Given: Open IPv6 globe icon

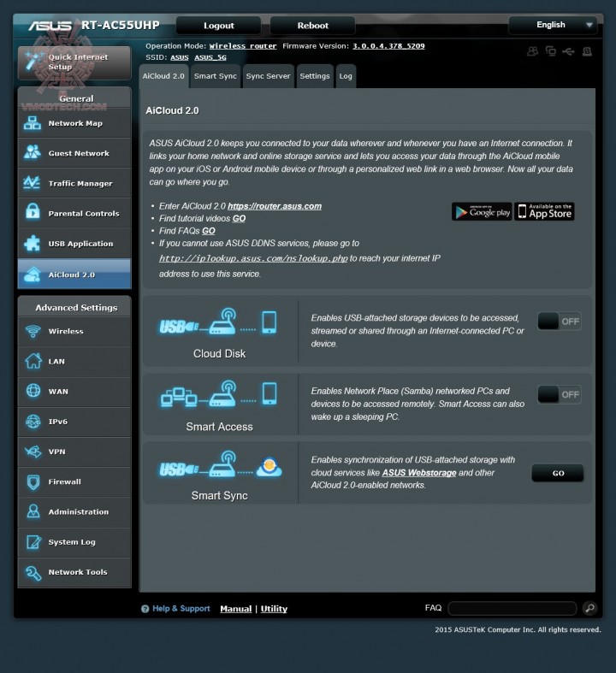Looking at the screenshot, I should click(x=33, y=422).
